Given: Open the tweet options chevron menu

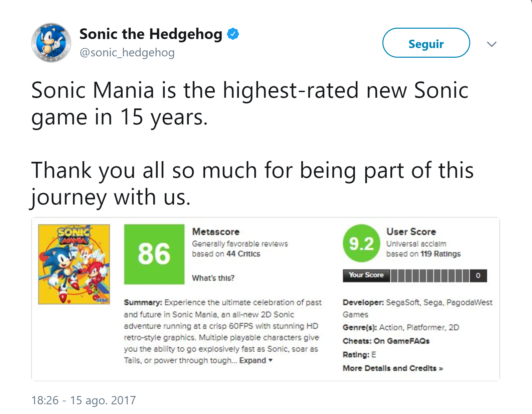Looking at the screenshot, I should click(x=492, y=44).
